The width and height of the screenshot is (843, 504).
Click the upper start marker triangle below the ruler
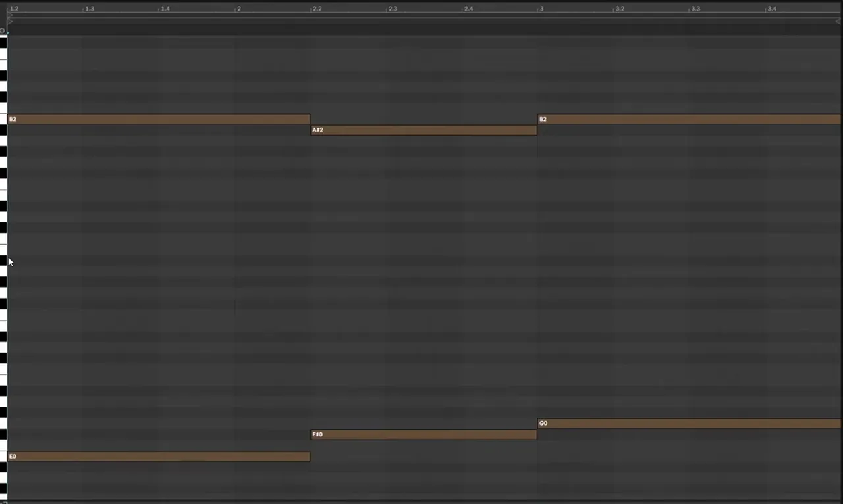(x=11, y=15)
